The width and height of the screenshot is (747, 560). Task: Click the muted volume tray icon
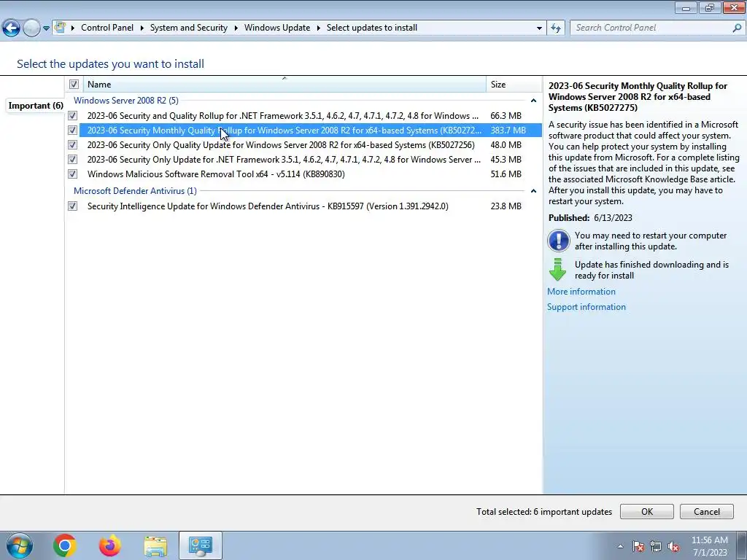click(673, 546)
